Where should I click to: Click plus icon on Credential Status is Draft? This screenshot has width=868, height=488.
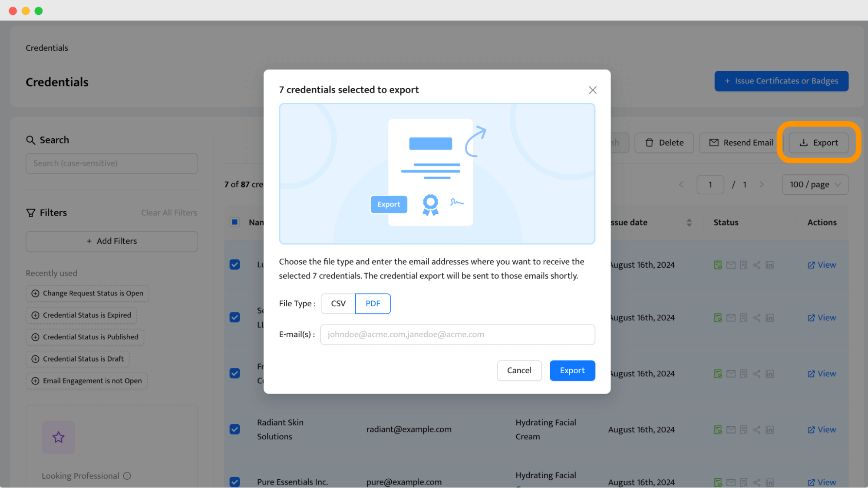(x=35, y=359)
